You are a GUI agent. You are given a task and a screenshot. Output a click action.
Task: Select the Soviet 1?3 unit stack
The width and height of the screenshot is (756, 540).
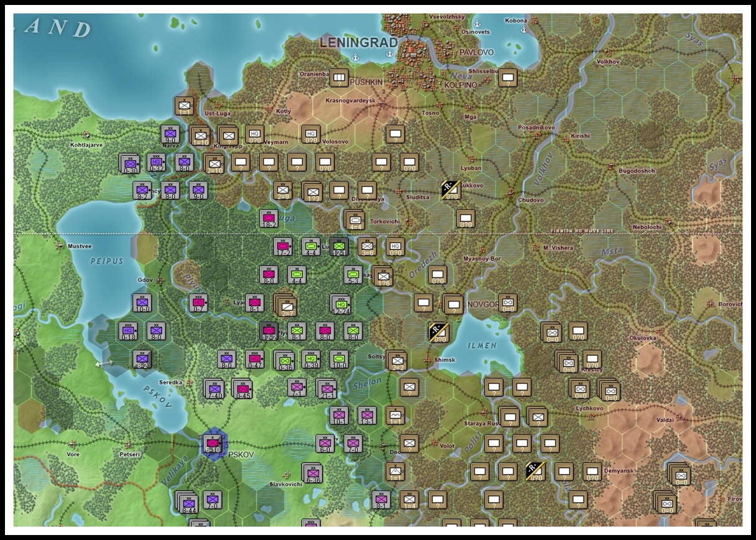(x=313, y=192)
